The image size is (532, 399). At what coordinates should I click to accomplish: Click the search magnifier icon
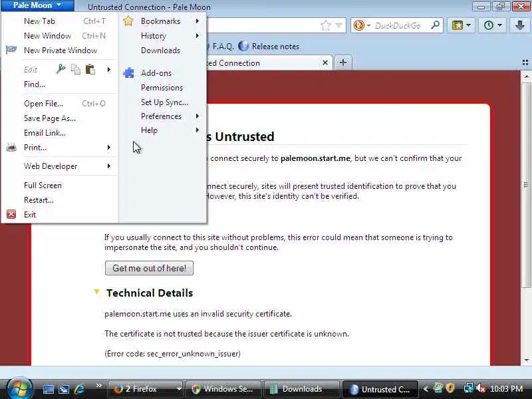click(x=436, y=25)
